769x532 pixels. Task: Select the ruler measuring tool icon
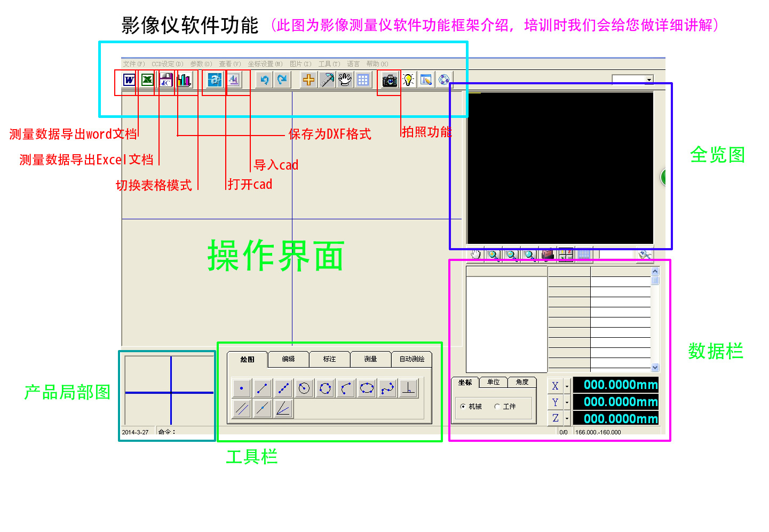tap(327, 80)
